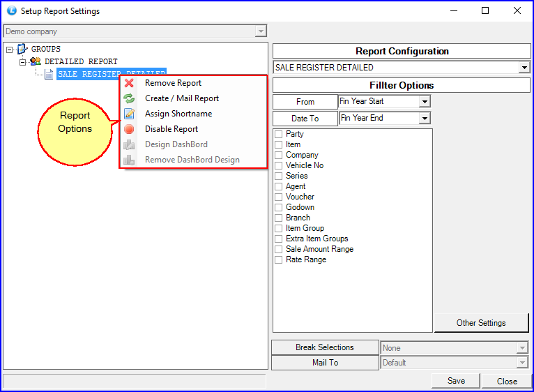534x392 pixels.
Task: Click Design DashBord menu entry
Action: (x=193, y=144)
